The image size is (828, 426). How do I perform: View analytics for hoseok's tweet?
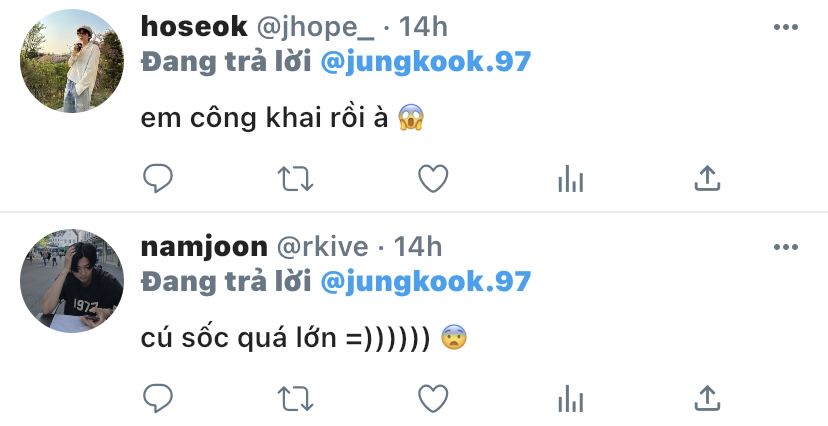570,178
